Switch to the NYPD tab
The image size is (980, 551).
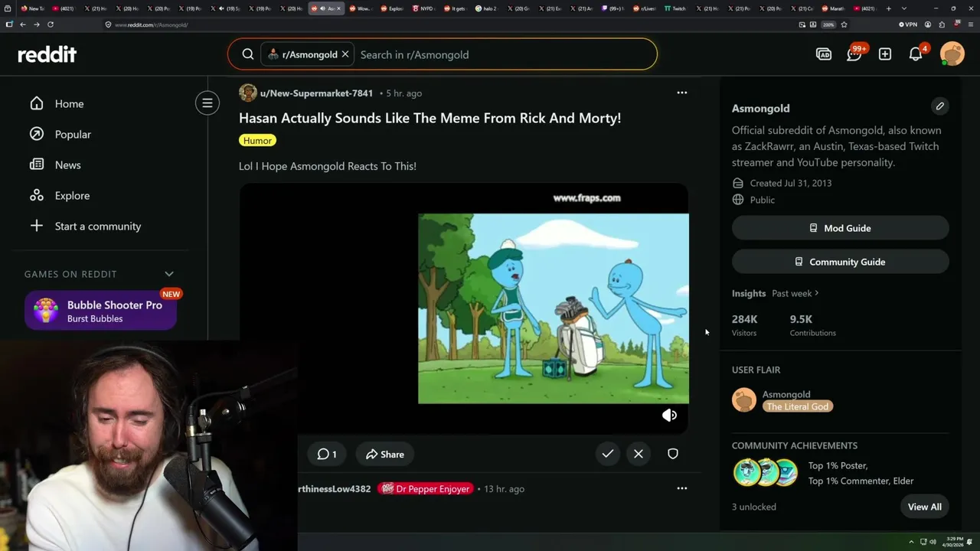pyautogui.click(x=423, y=8)
